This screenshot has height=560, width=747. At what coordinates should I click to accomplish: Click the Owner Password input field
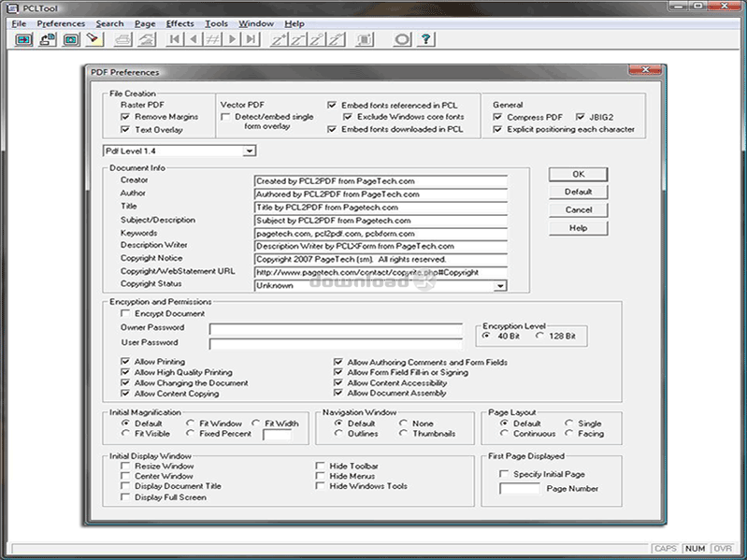tap(336, 329)
